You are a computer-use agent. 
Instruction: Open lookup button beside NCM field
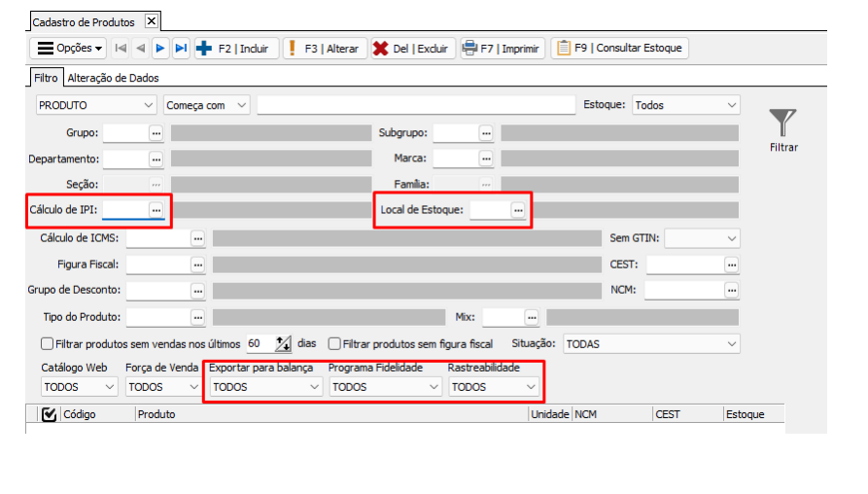[x=731, y=290]
